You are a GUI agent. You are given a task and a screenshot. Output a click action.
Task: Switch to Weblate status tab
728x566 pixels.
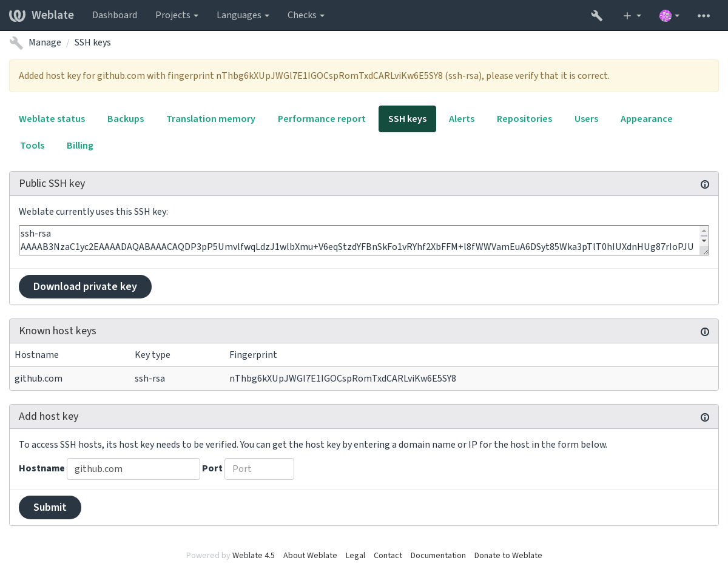click(x=52, y=119)
